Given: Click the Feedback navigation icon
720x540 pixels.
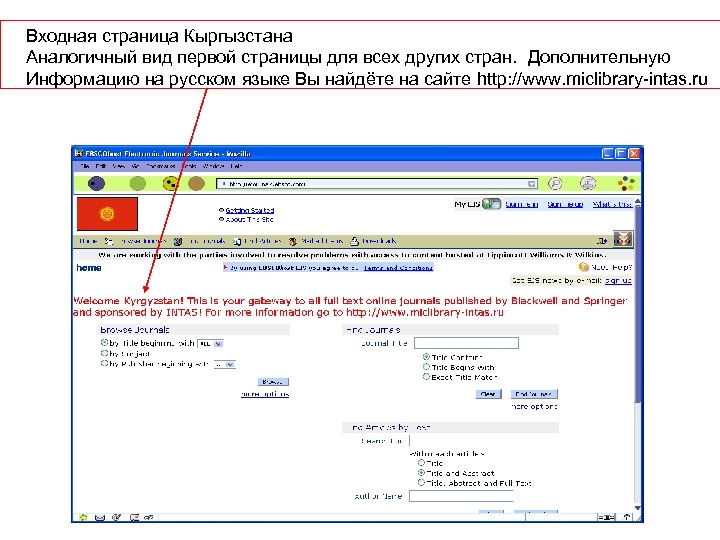Looking at the screenshot, I should click(354, 241).
